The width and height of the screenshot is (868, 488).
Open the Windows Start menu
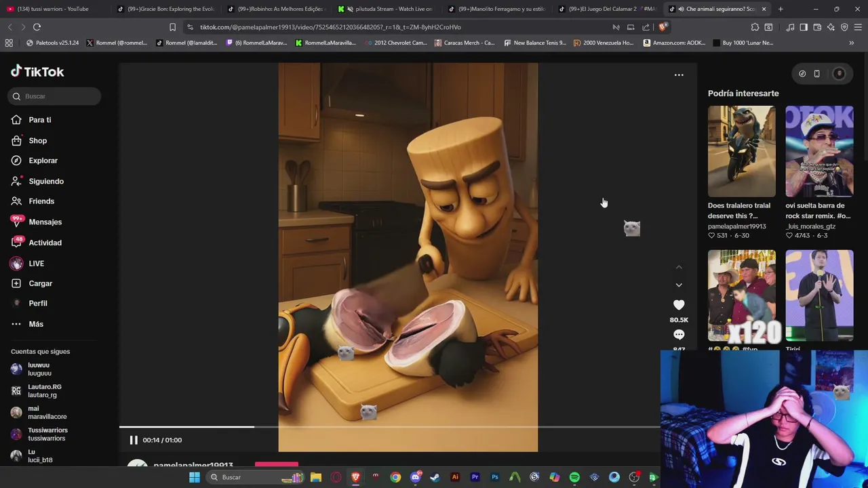[195, 477]
